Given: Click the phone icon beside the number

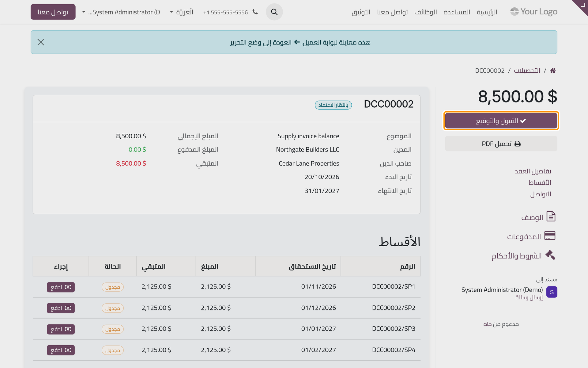Looking at the screenshot, I should 255,12.
